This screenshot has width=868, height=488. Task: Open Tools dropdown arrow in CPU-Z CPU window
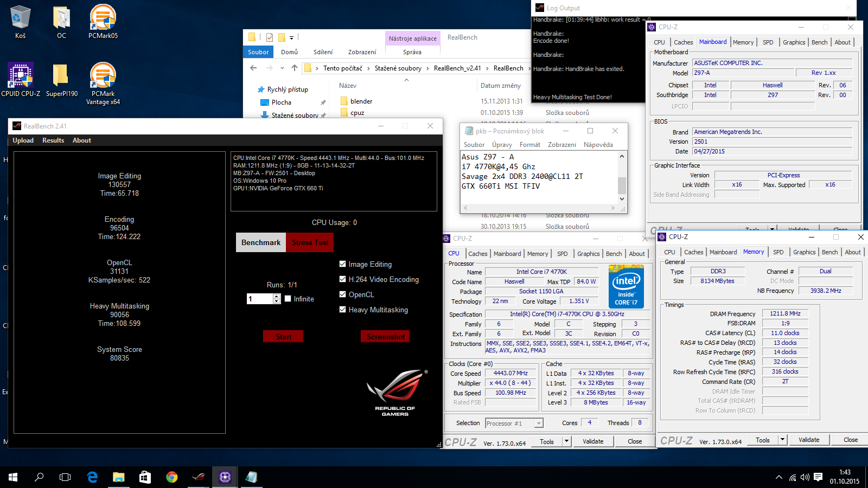pos(566,441)
